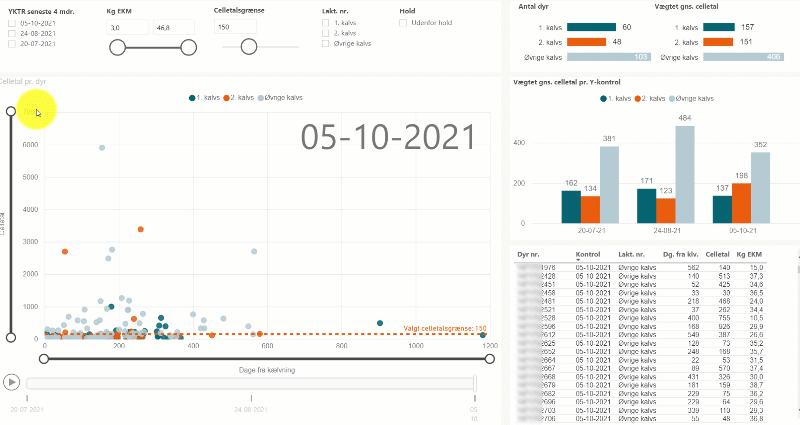
Task: Click the Kg EKM maximum value field
Action: pos(174,28)
